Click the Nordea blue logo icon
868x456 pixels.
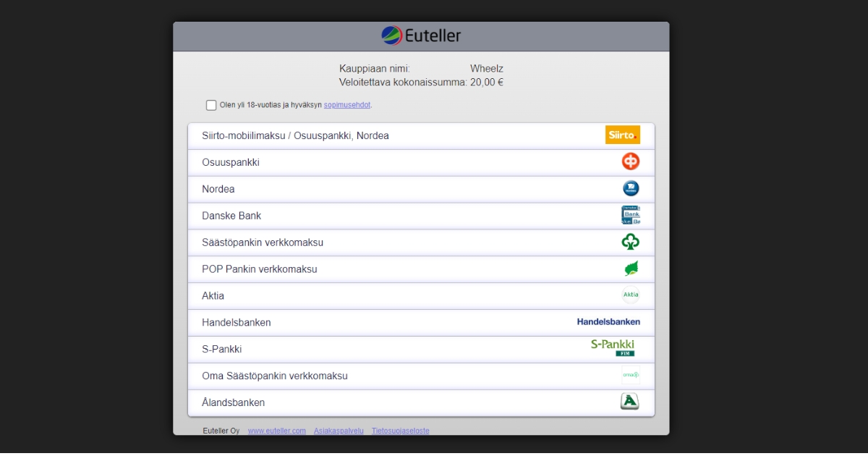631,189
